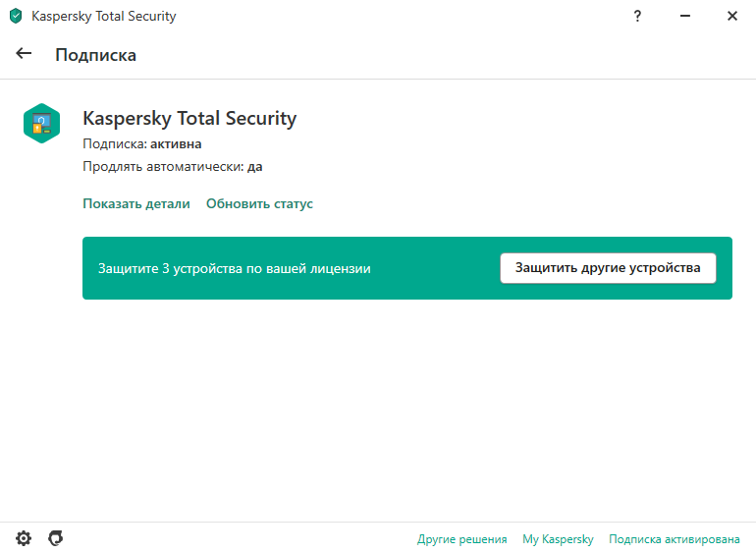Click the hexagon Total Security product icon
Image resolution: width=756 pixels, height=553 pixels.
42,124
